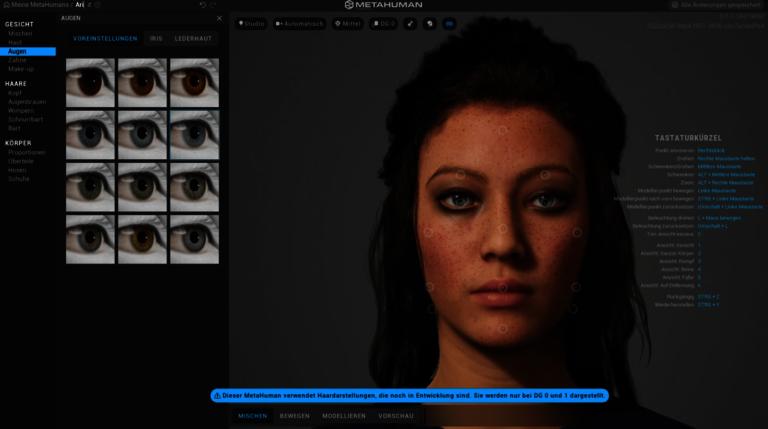Open Haut in the sidebar

[15, 43]
